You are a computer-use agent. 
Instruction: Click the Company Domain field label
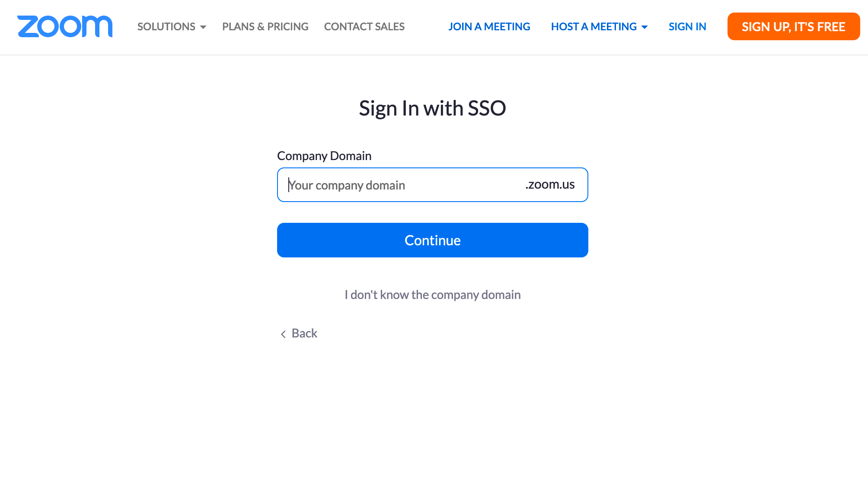point(324,156)
